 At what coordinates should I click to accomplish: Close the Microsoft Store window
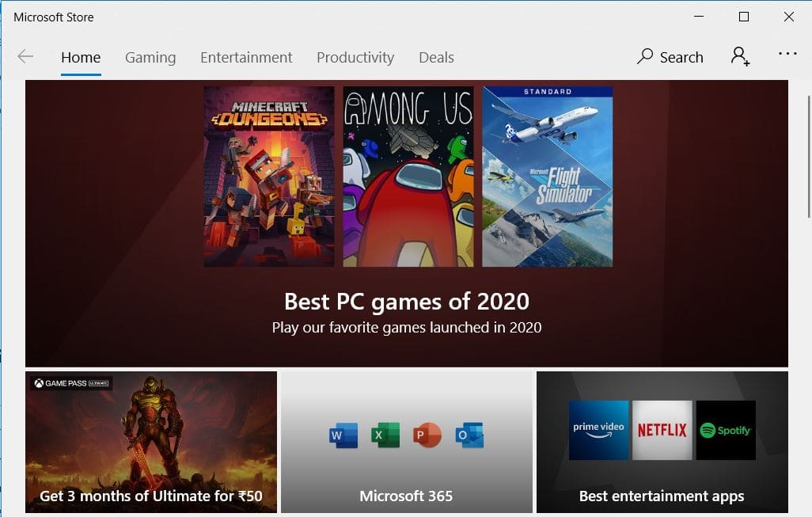[x=789, y=17]
